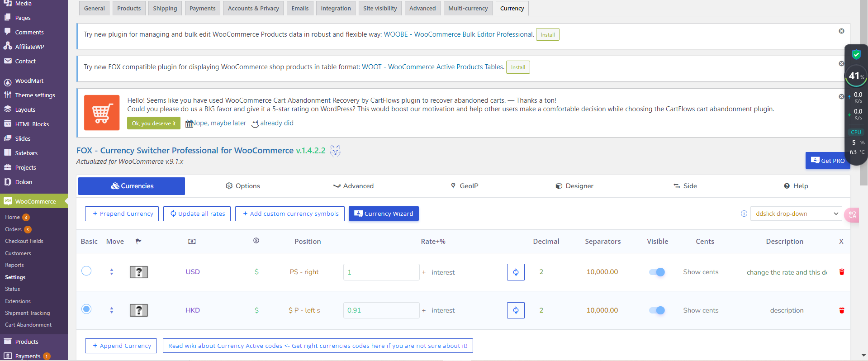The height and width of the screenshot is (361, 868).
Task: Click the HKD rate input field
Action: (381, 310)
